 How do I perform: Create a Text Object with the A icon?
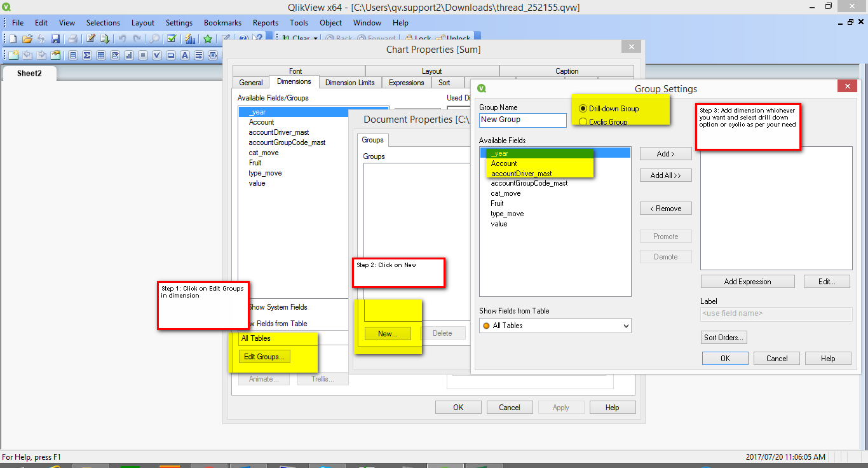click(185, 55)
